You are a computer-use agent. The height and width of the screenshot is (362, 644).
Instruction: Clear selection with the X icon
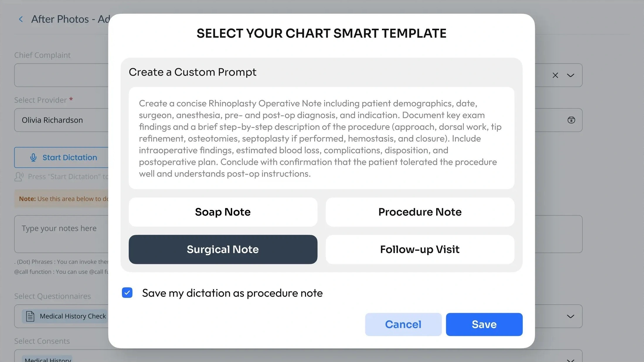pos(555,75)
